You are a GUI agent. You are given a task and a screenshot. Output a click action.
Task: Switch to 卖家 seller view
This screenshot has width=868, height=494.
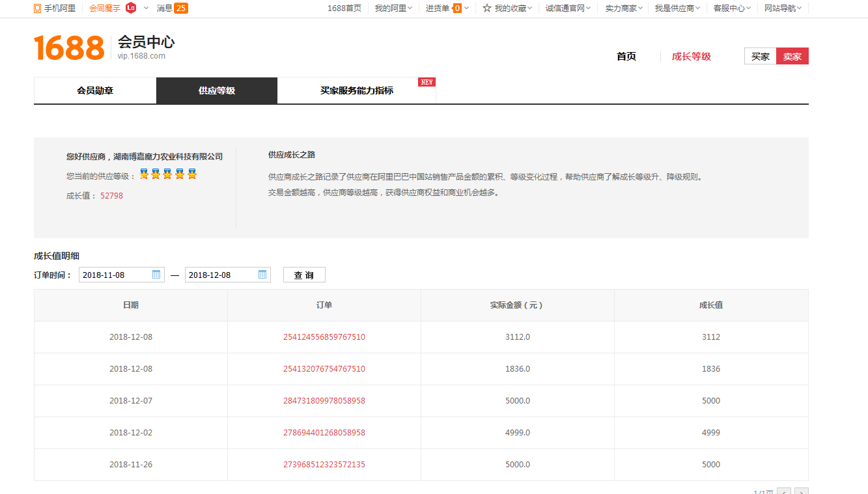coord(792,57)
